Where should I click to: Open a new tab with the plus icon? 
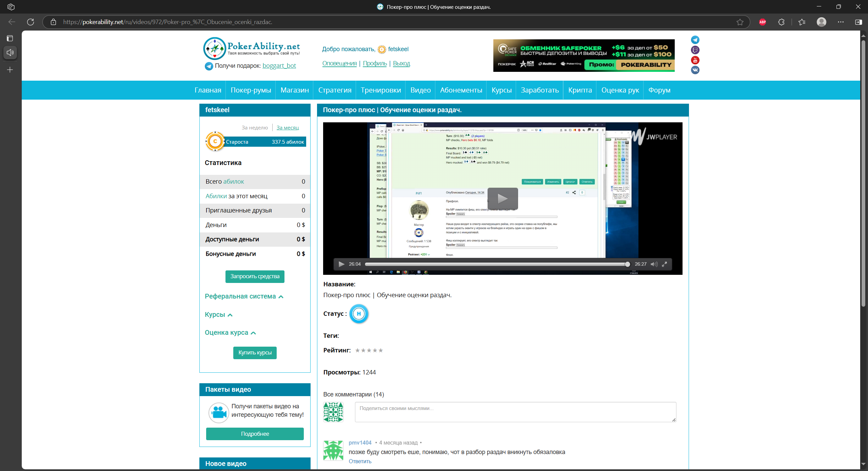click(x=10, y=70)
